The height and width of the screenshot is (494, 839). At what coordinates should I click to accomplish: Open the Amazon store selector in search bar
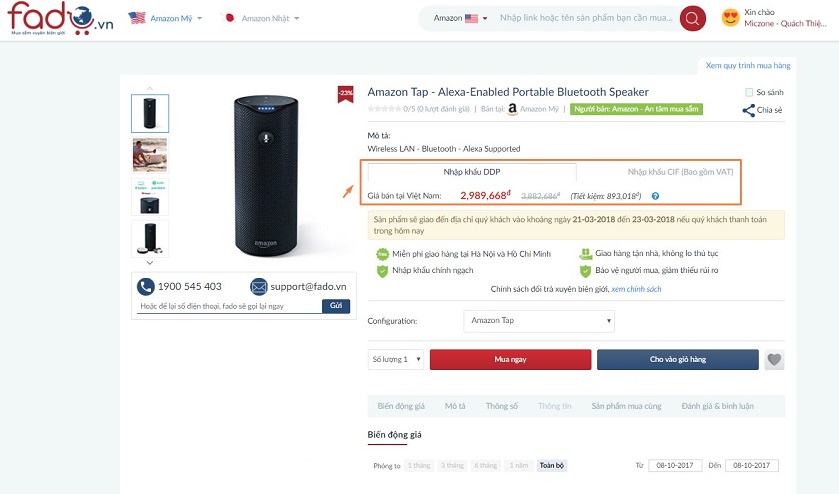point(460,18)
